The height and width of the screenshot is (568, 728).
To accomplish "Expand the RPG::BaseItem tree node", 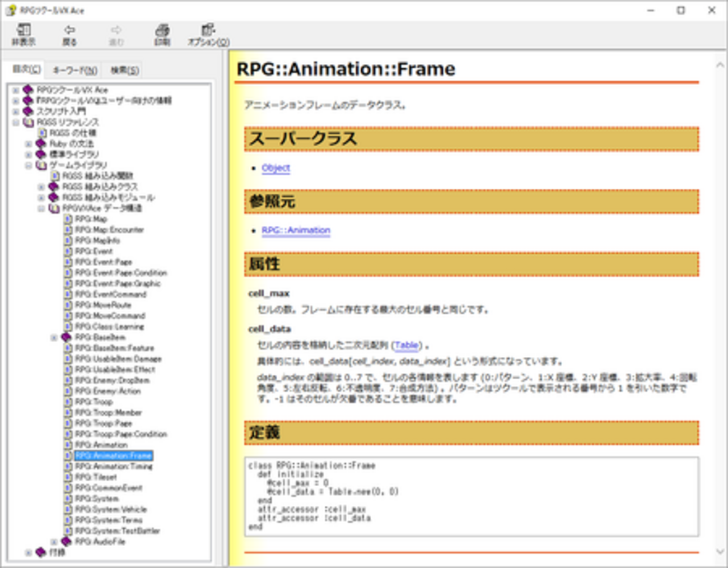I will point(54,338).
